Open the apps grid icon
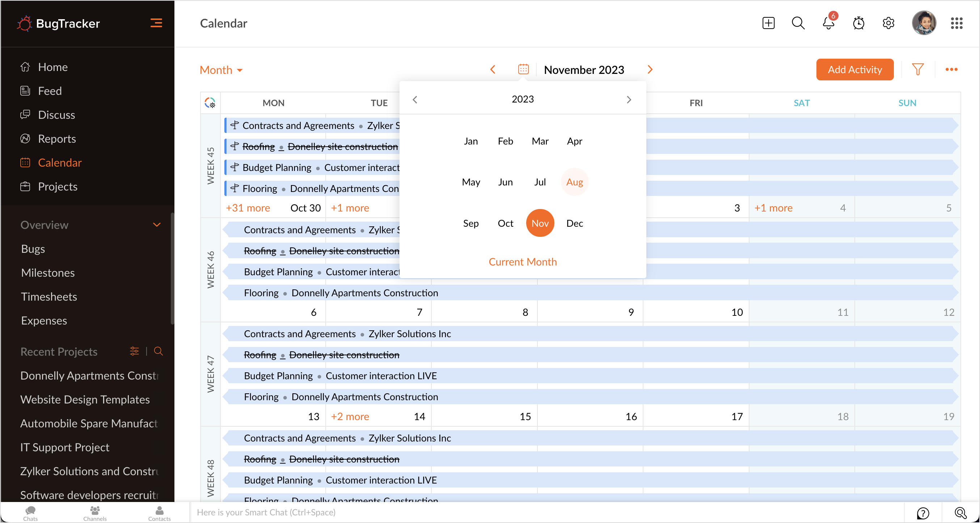 [x=956, y=23]
